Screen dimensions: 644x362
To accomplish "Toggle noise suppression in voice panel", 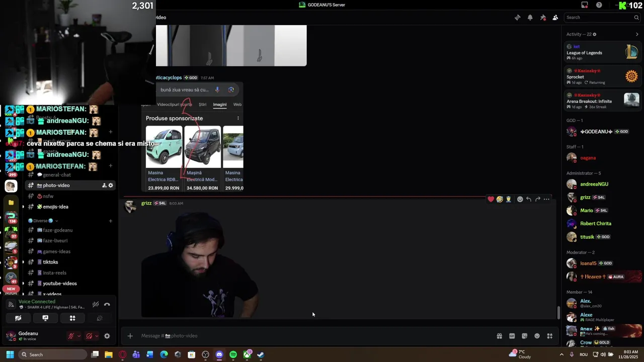I will (96, 304).
